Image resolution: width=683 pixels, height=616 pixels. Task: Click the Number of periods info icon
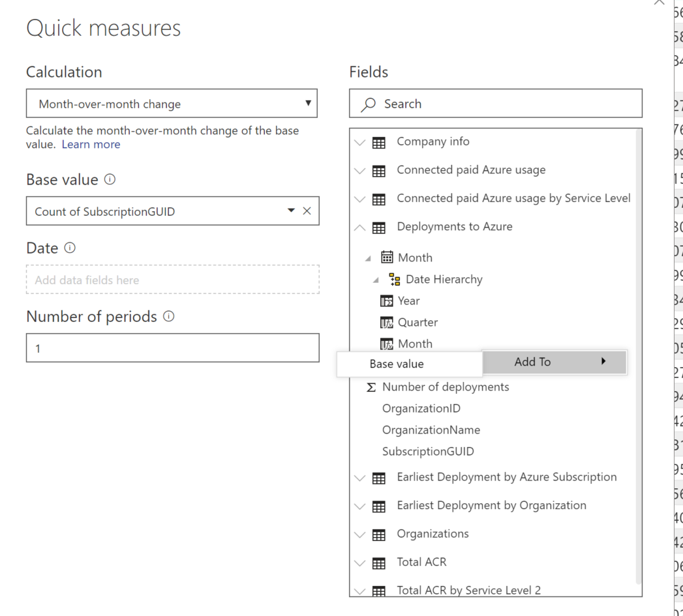pyautogui.click(x=168, y=317)
